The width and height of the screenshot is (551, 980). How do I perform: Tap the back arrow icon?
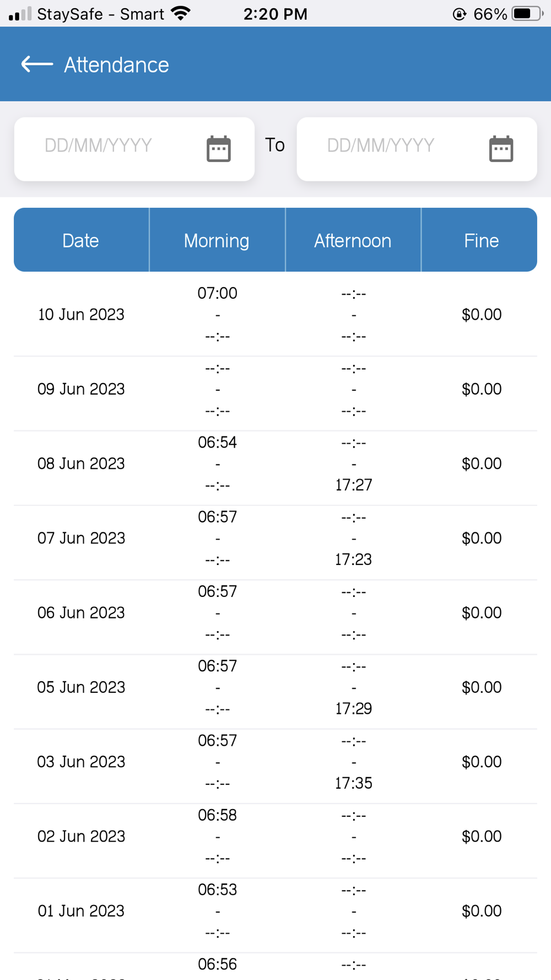[37, 64]
